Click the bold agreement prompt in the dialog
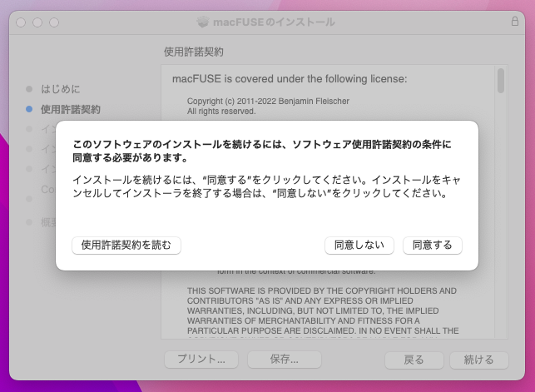This screenshot has width=535, height=392. [263, 151]
